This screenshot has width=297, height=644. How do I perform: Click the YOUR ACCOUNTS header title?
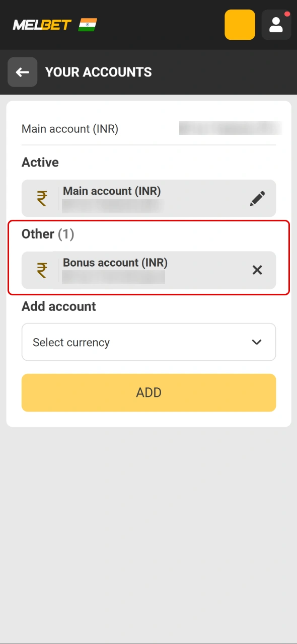click(99, 72)
